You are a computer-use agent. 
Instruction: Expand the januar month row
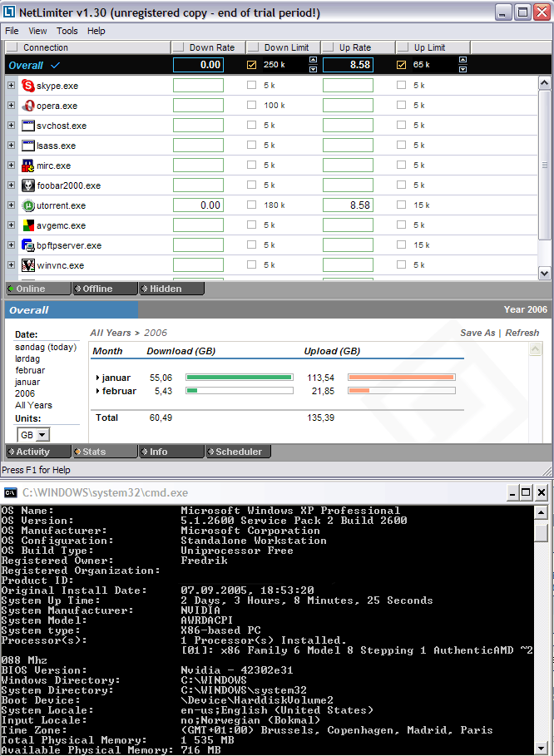tap(98, 378)
